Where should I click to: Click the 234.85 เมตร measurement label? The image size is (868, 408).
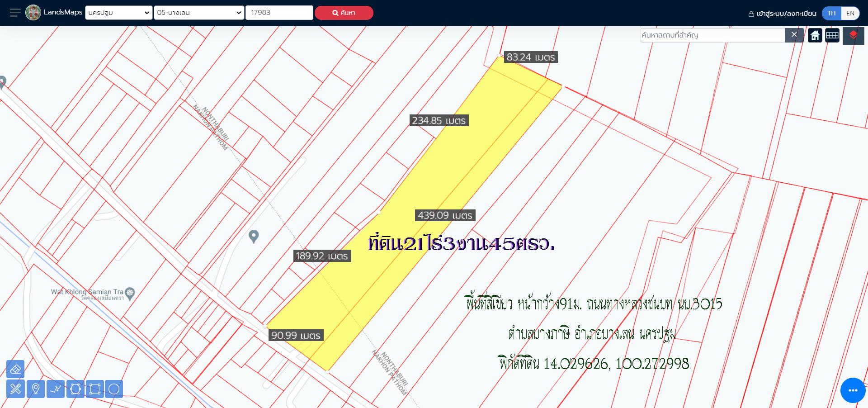439,121
